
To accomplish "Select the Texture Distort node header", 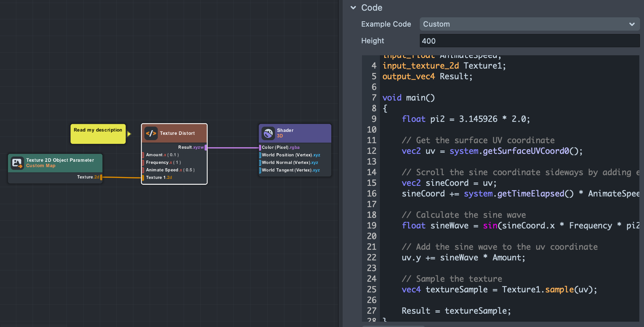I will click(178, 133).
